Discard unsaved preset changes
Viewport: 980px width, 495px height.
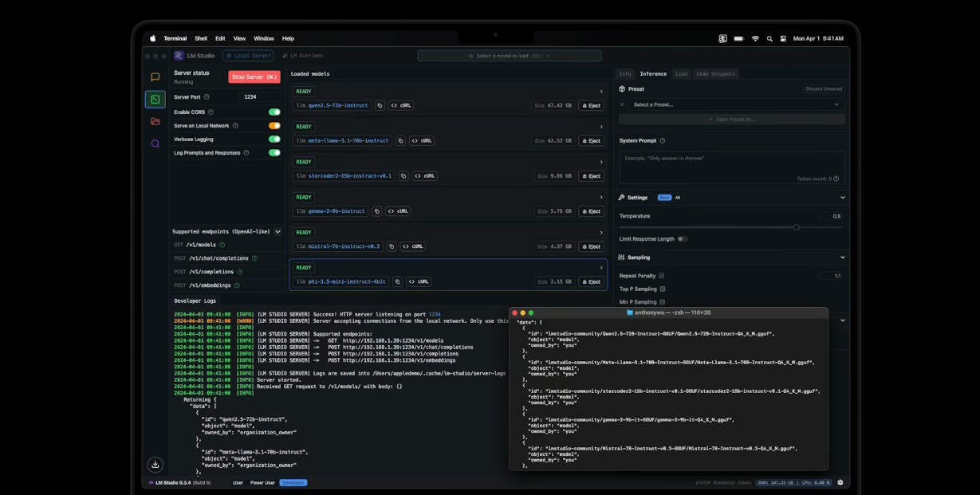coord(823,88)
